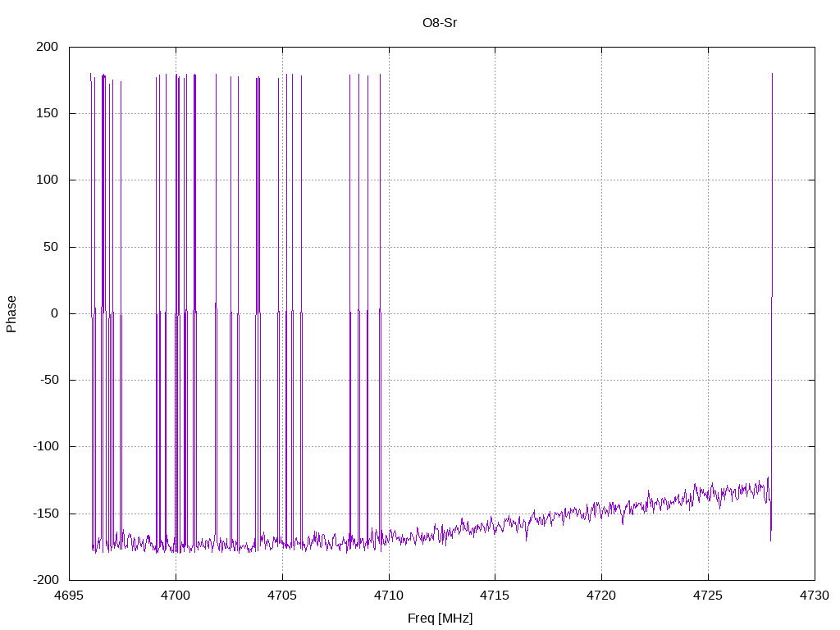Click the y-axis tick label 200
Image resolution: width=840 pixels, height=630 pixels.
[x=47, y=47]
